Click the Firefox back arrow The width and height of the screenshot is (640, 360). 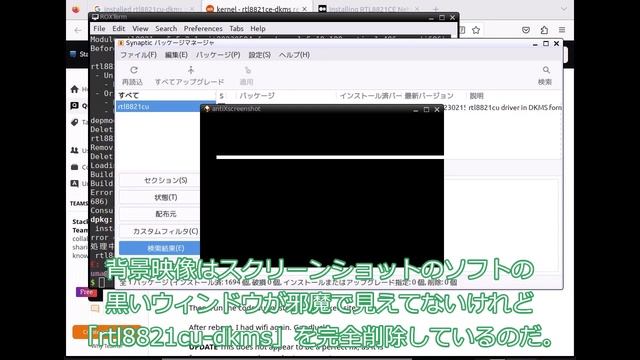[78, 30]
